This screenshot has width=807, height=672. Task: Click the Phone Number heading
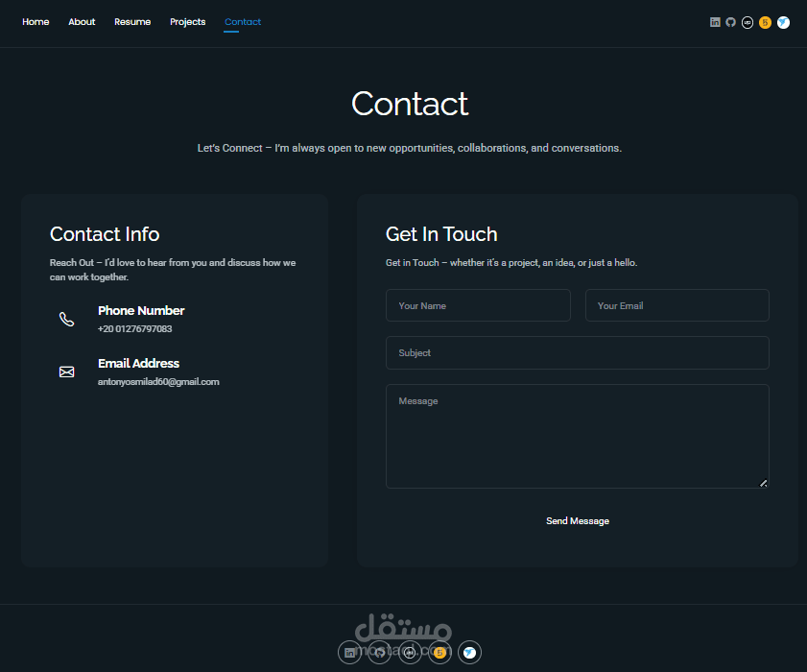tap(141, 310)
